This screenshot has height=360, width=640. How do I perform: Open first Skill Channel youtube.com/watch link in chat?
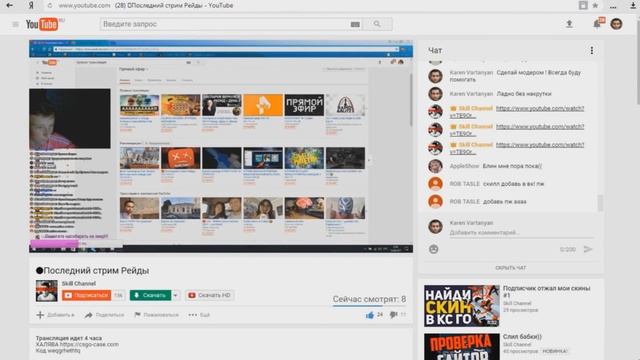[540, 109]
